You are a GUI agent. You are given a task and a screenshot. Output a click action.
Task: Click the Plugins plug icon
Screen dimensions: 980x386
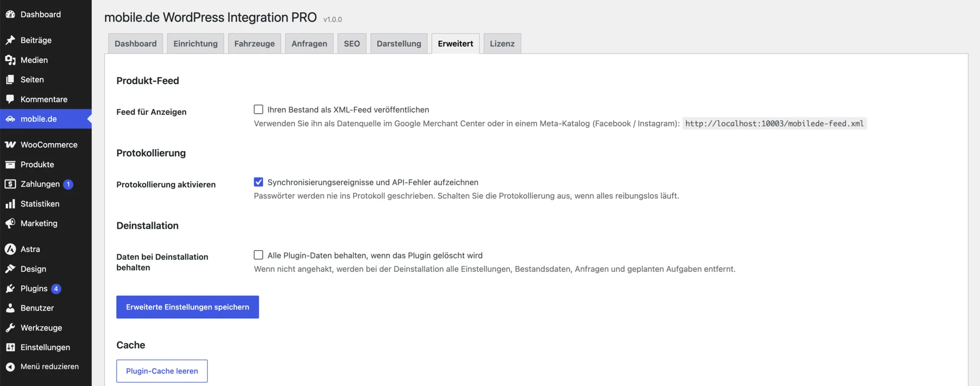(x=10, y=288)
